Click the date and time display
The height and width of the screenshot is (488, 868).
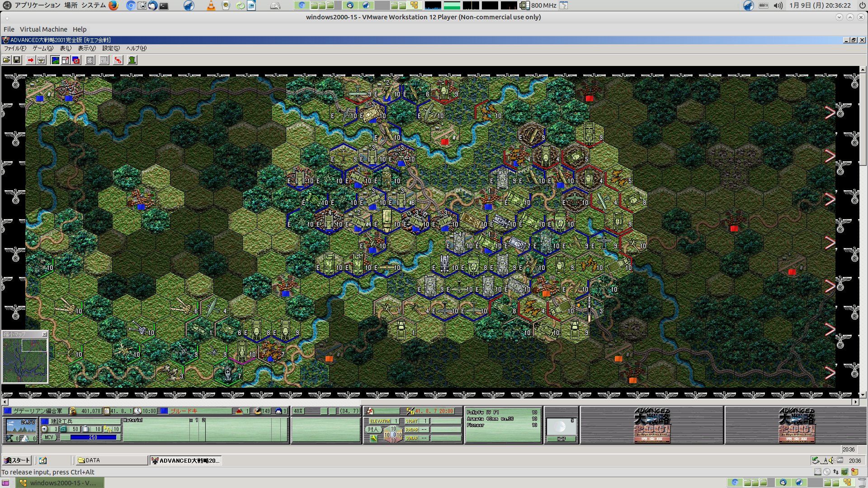pos(820,5)
